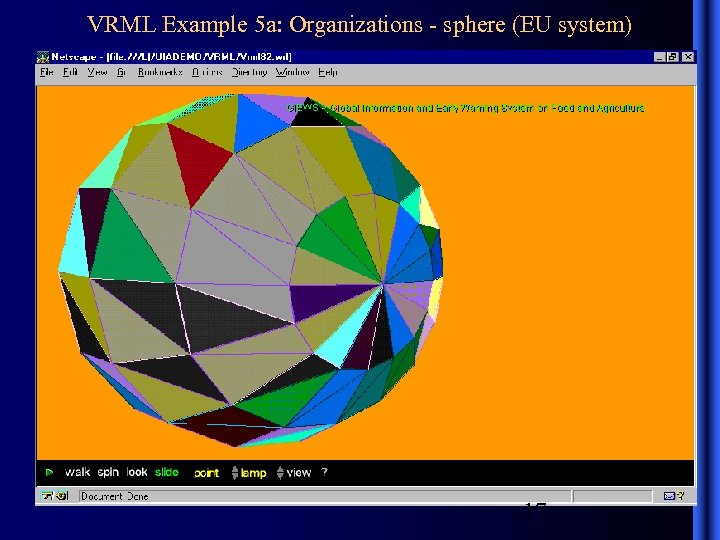Open the Options menu
Screen dimensions: 720x540
pyautogui.click(x=207, y=72)
